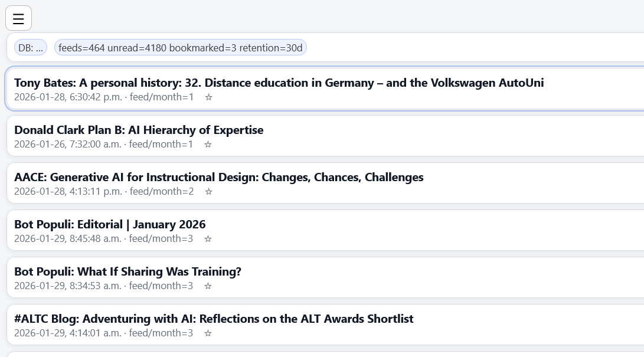644x357 pixels.
Task: Open Donald Clark AI Hierarchy of Expertise
Action: click(x=139, y=130)
